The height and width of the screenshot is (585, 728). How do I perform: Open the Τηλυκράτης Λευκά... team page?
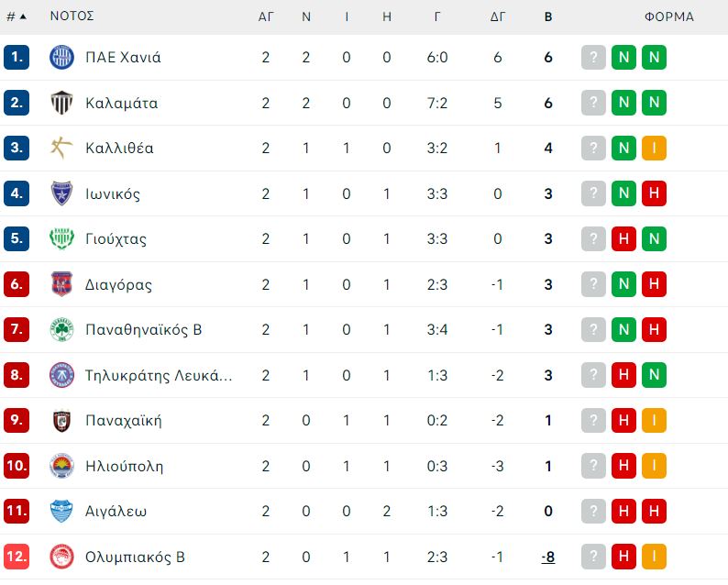[x=159, y=375]
